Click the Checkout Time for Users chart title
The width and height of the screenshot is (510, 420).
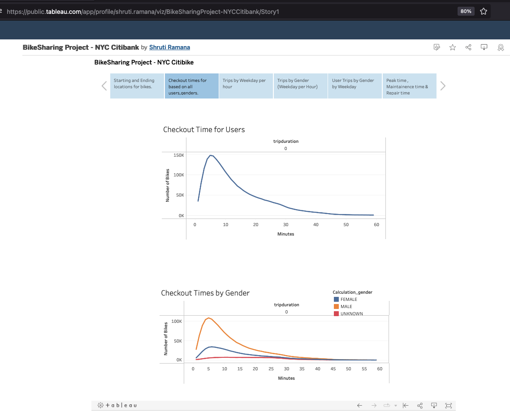[204, 129]
